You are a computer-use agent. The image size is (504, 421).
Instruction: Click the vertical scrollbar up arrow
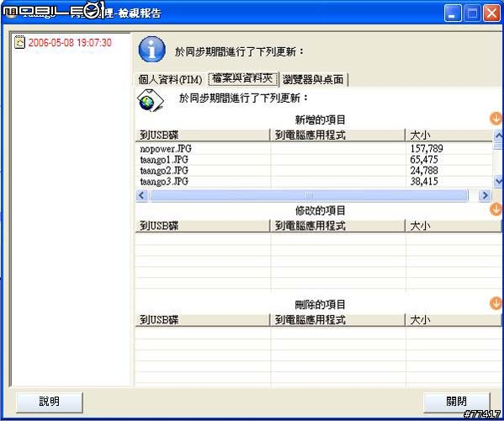498,136
